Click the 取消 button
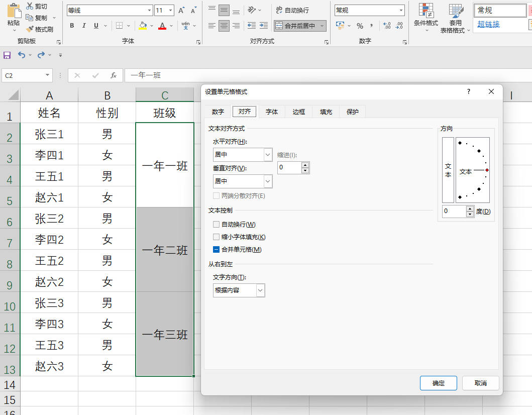 pos(480,383)
